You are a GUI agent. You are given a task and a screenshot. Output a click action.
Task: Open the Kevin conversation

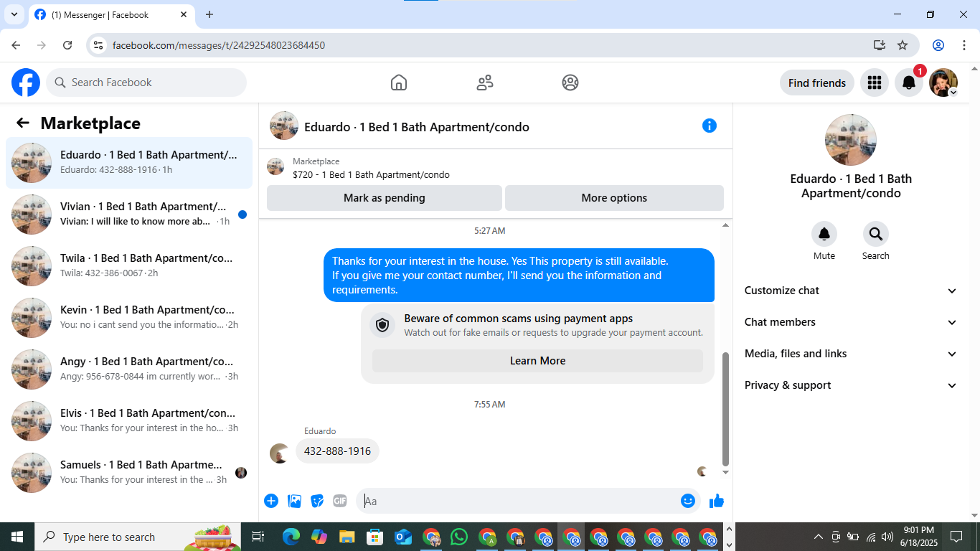tap(129, 318)
